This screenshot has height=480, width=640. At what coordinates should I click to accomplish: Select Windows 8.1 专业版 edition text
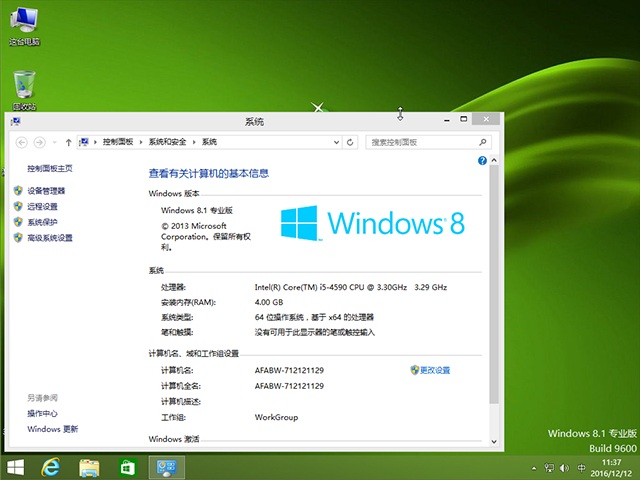[197, 210]
